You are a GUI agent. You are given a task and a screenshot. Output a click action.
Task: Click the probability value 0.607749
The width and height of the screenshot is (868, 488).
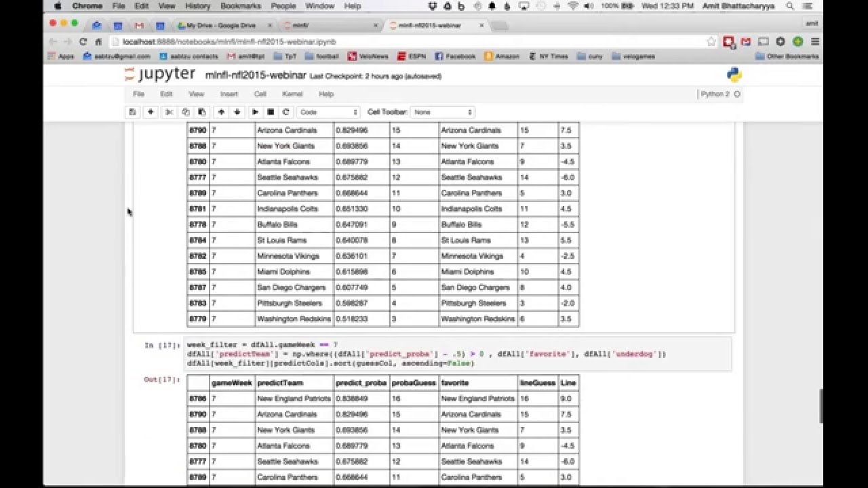(x=351, y=287)
